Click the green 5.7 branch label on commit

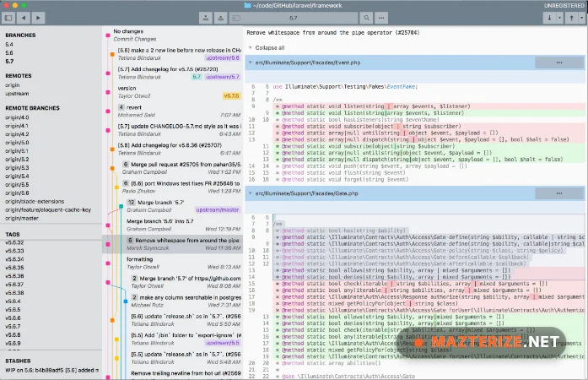[197, 77]
